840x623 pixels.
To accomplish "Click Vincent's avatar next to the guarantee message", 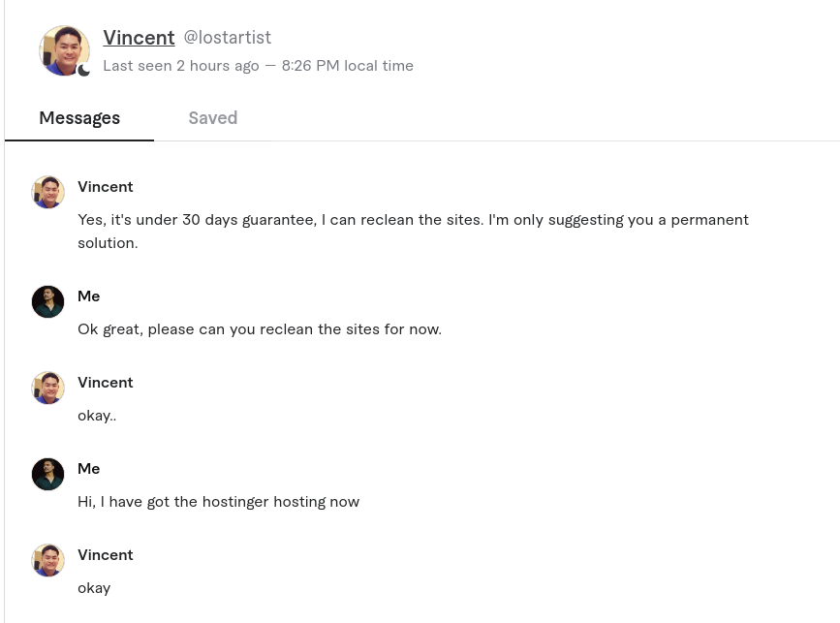I will click(47, 192).
